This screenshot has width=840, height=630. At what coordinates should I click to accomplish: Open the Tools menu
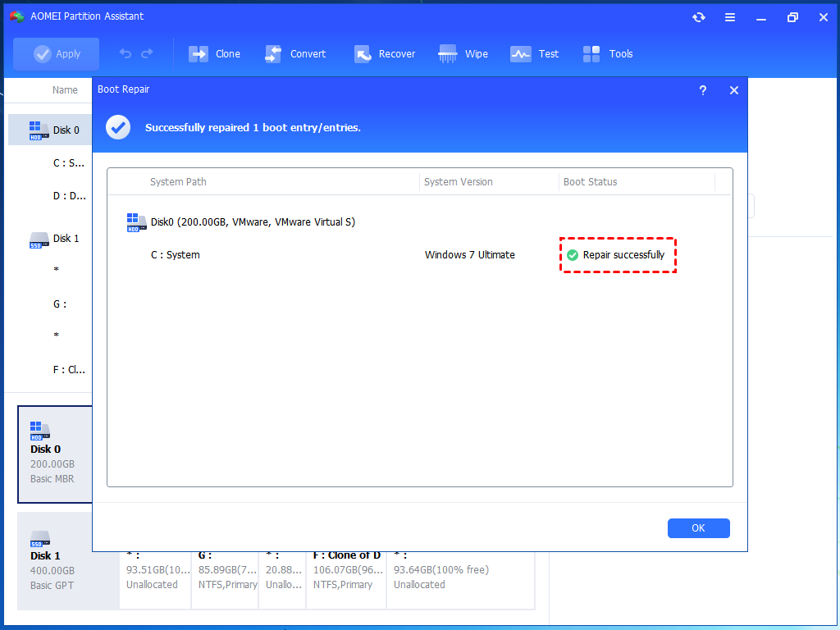607,54
